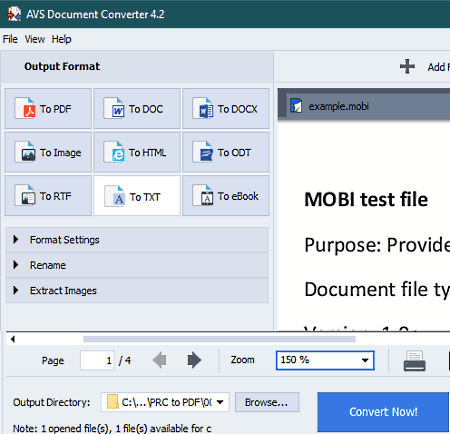Choose the To TXT output format
The width and height of the screenshot is (450, 434).
tap(137, 196)
